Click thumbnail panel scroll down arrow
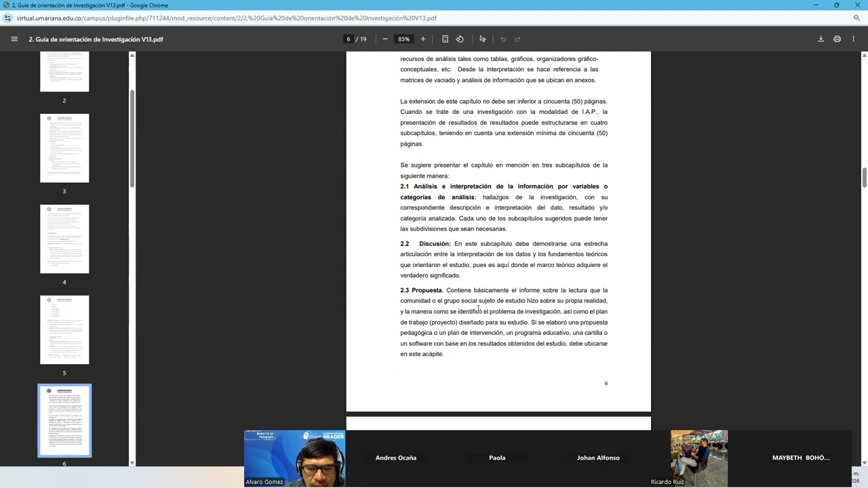 [132, 463]
